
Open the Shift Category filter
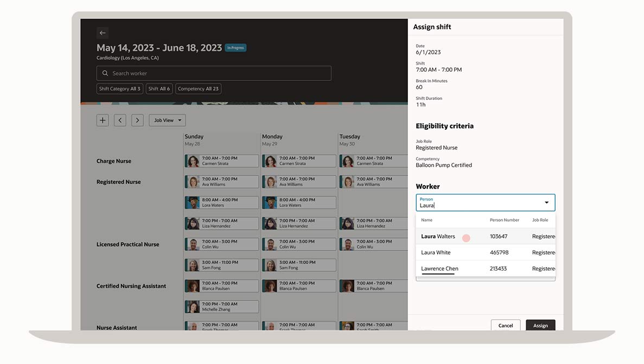tap(119, 89)
